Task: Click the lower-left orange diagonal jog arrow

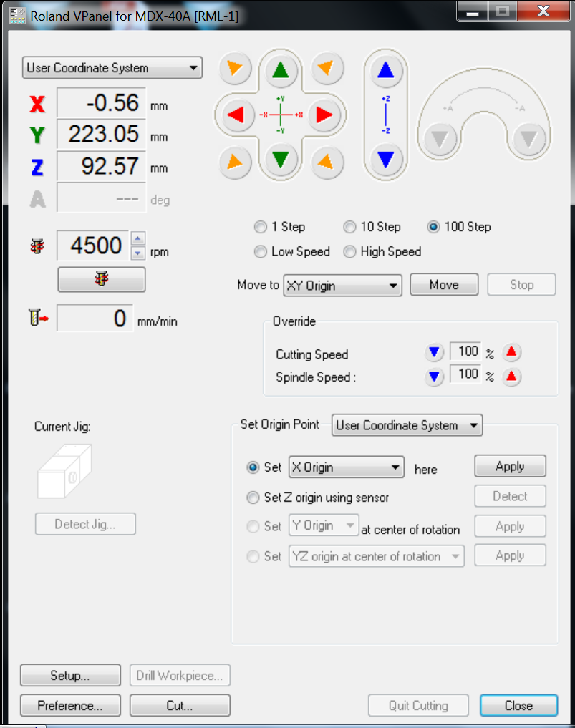Action: [235, 162]
